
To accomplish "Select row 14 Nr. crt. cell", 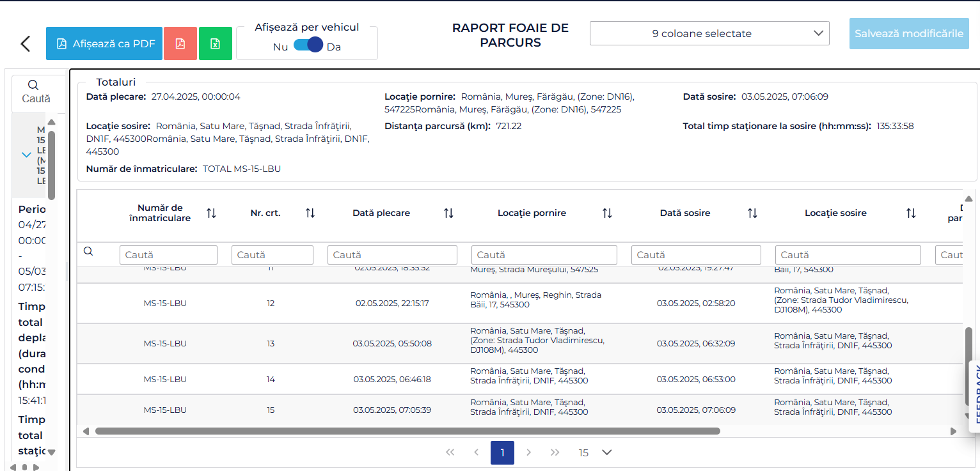I will (271, 379).
